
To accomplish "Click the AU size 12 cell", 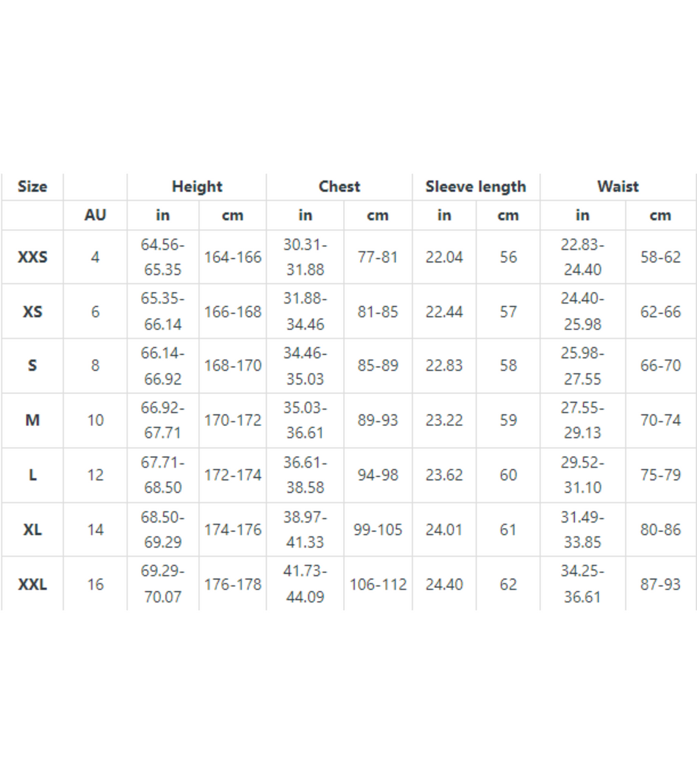I will point(95,475).
